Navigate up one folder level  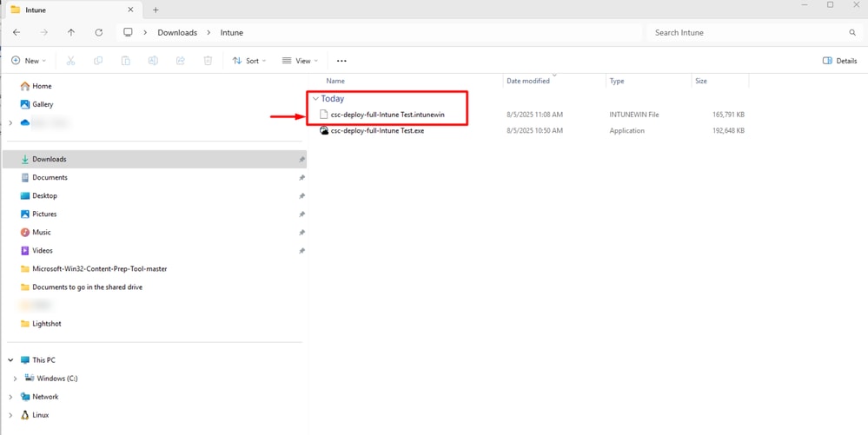pos(71,33)
